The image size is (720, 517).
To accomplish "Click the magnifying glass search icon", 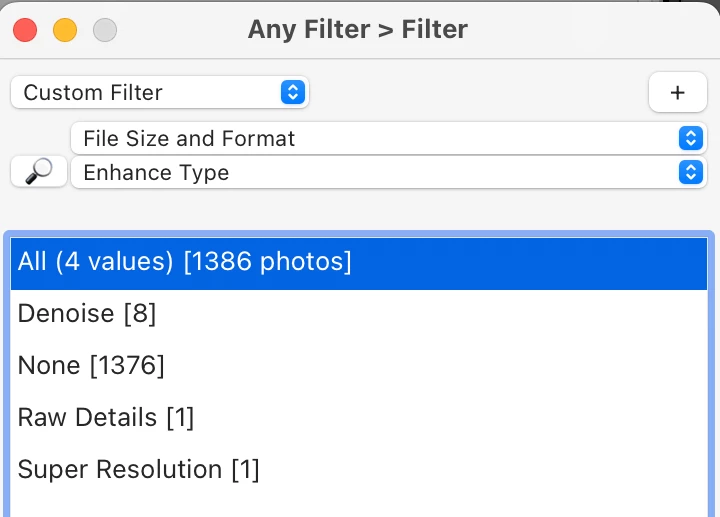I will 39,172.
